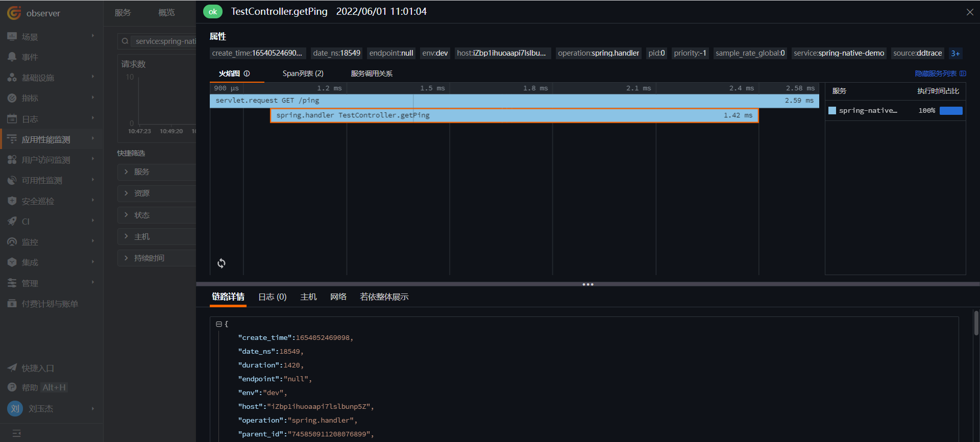
Task: Click the JSON detail vertical scrollbar
Action: (976, 323)
